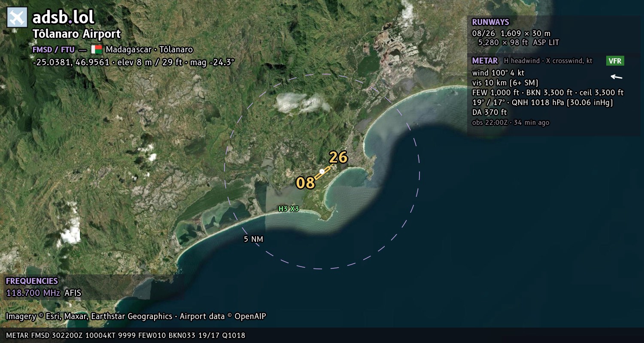The image size is (644, 343).
Task: Click the wind 100° 4 kt line
Action: tap(498, 73)
